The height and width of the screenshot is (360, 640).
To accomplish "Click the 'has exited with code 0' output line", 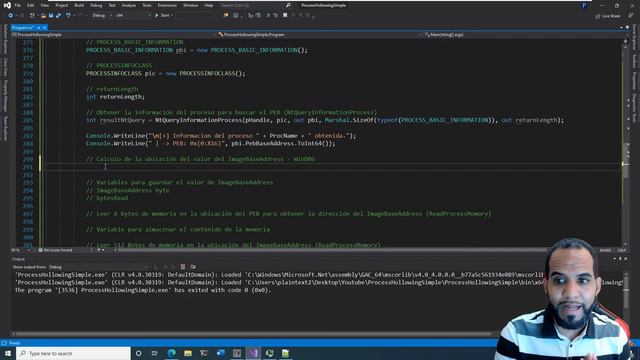I will click(x=143, y=290).
